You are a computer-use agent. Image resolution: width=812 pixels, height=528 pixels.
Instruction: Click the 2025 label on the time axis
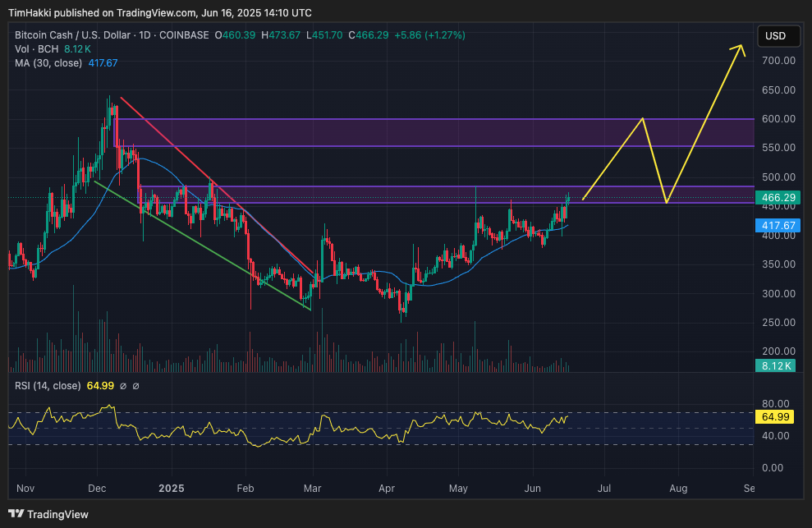[x=171, y=488]
